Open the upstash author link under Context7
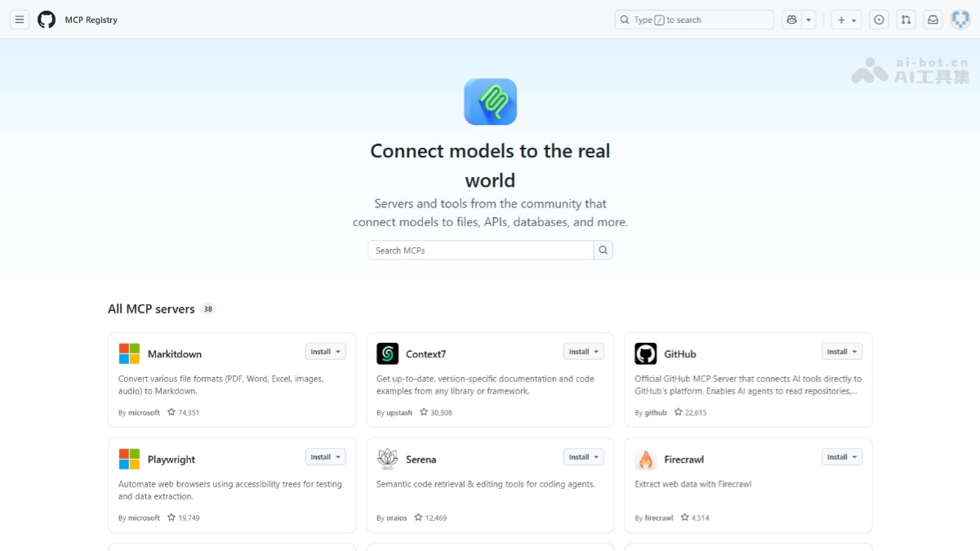The image size is (980, 551). tap(399, 413)
